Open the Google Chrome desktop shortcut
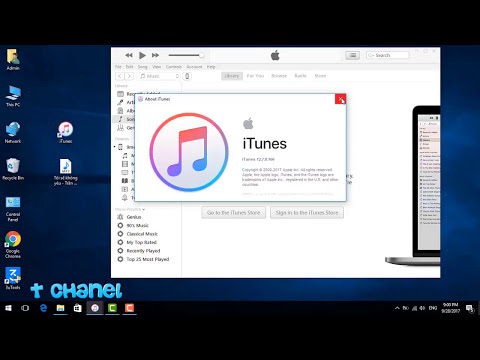This screenshot has width=480, height=360. pos(13,245)
